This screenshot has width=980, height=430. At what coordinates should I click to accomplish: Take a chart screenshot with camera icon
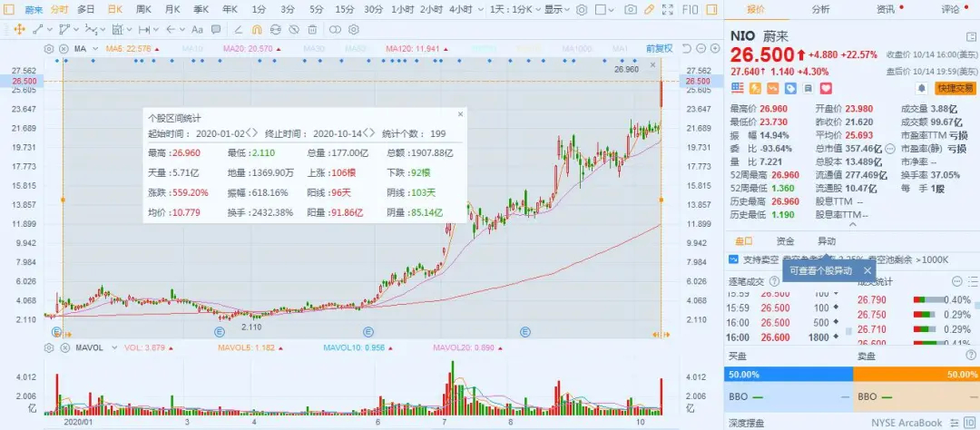click(x=632, y=9)
